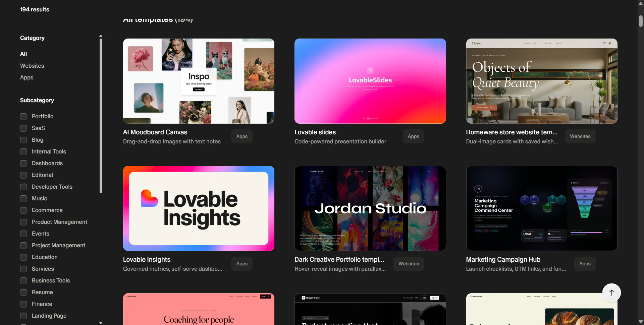Click the sidebar scroll up arrow
Screen dimensions: 644x325
pos(101,36)
